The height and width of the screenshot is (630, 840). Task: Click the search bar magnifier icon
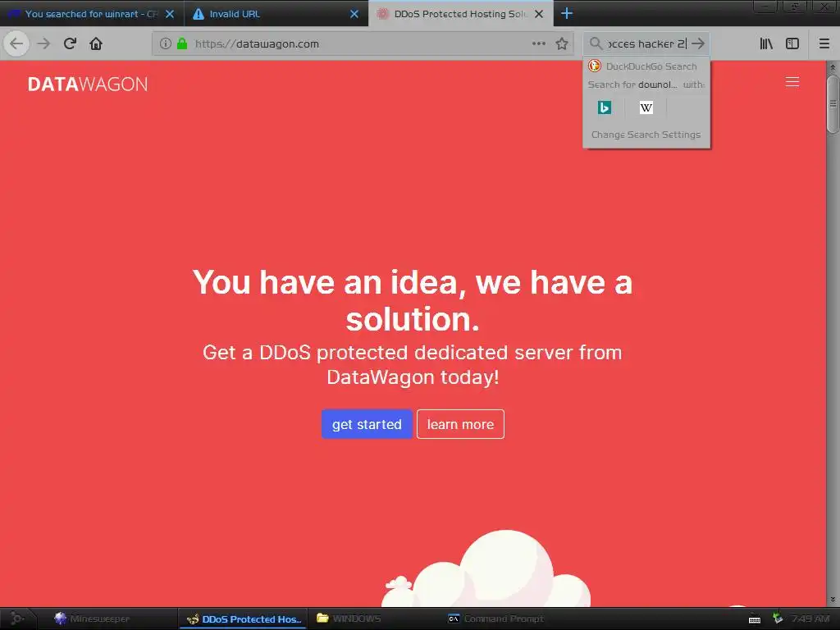(x=596, y=43)
